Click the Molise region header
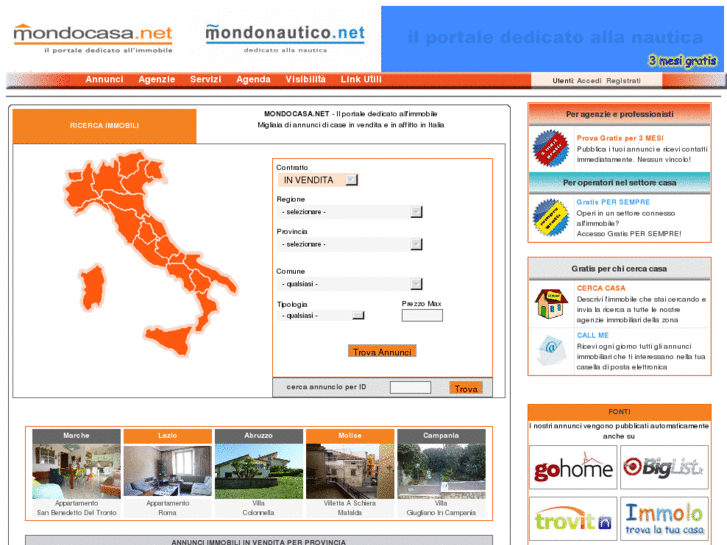 point(350,436)
